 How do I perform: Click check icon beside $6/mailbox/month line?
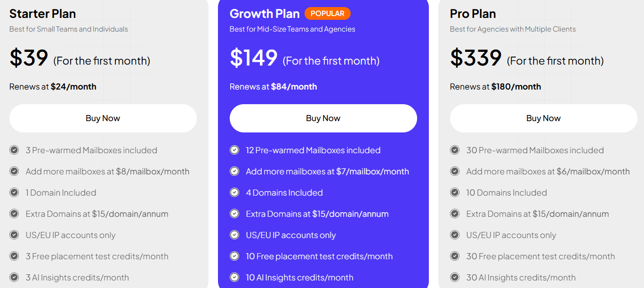(x=455, y=171)
